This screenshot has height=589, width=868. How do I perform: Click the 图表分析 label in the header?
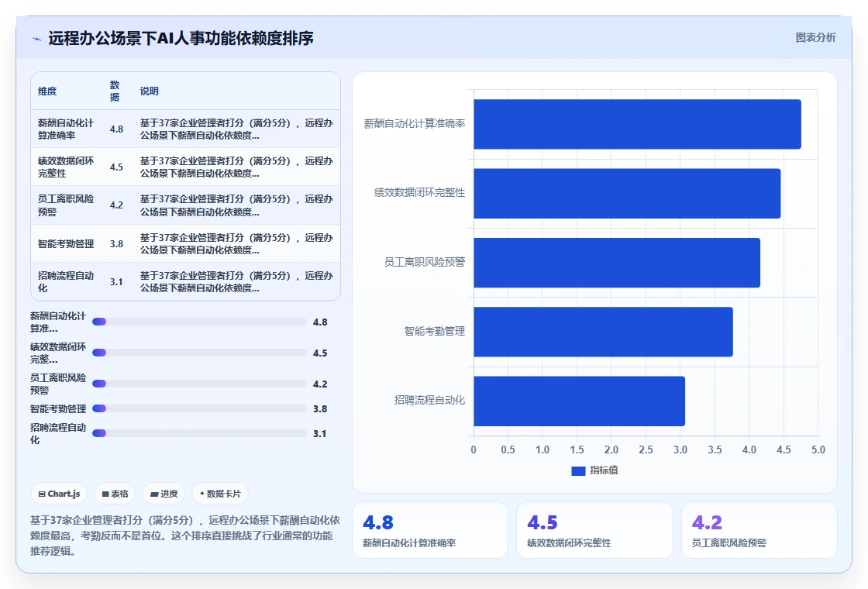coord(815,38)
